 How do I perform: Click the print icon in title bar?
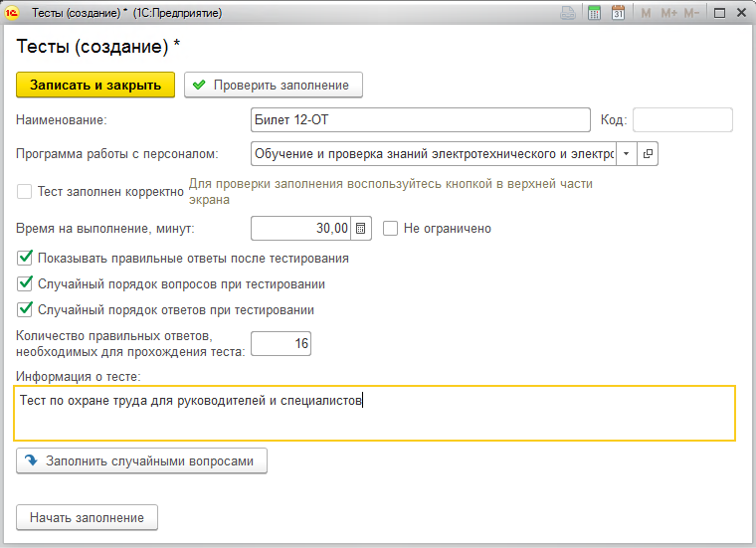[568, 14]
